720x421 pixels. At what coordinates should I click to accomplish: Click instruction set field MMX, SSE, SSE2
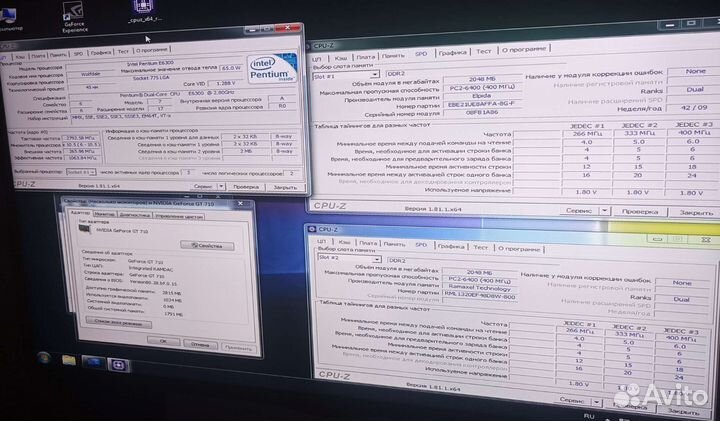(184, 116)
